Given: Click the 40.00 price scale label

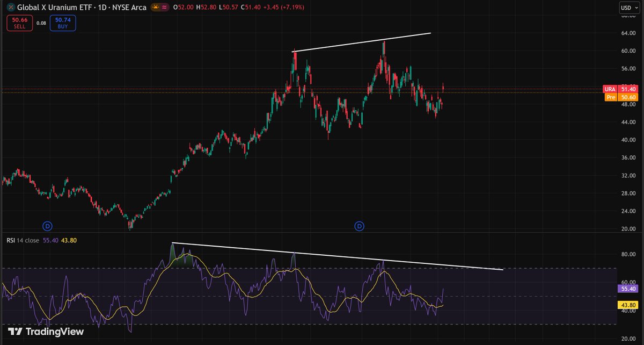Looking at the screenshot, I should coord(628,140).
